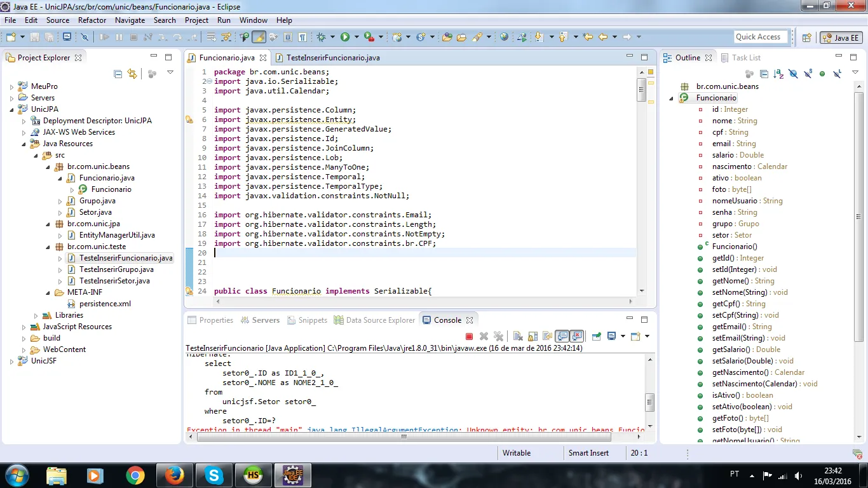Toggle Scroll Lock in Console toolbar
The width and height of the screenshot is (868, 488).
(532, 336)
